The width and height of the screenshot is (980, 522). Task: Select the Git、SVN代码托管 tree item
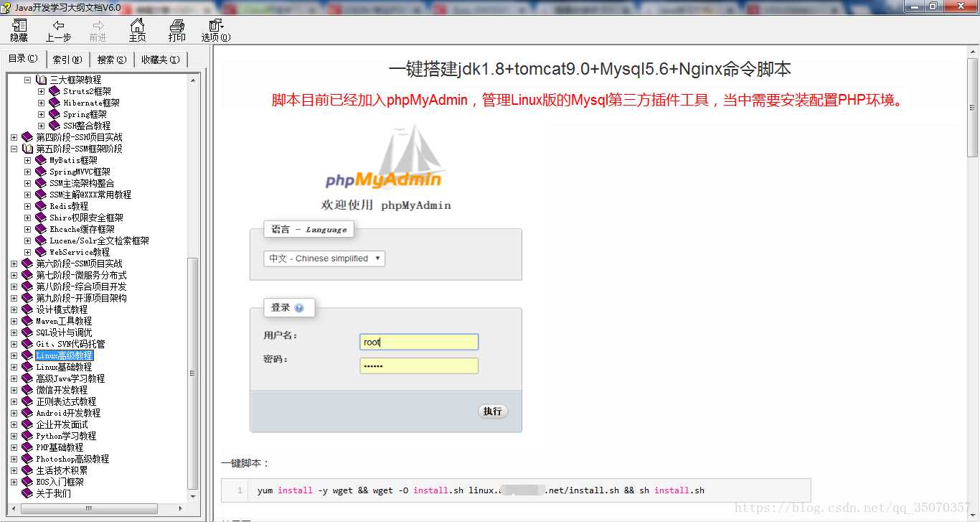(x=70, y=344)
